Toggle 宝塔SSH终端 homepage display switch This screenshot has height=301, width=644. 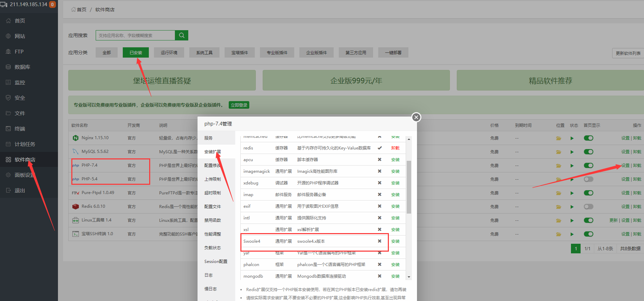(588, 234)
